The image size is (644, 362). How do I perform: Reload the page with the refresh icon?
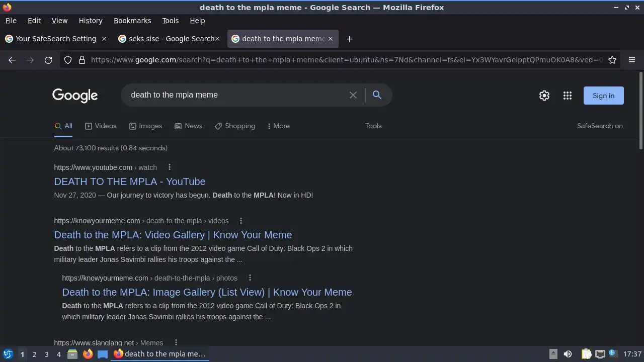pyautogui.click(x=48, y=60)
